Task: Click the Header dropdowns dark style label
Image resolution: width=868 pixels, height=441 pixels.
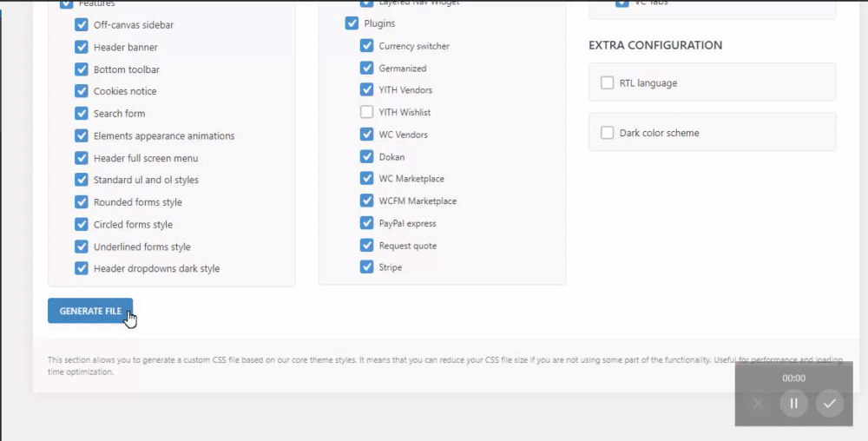Action: [x=156, y=268]
